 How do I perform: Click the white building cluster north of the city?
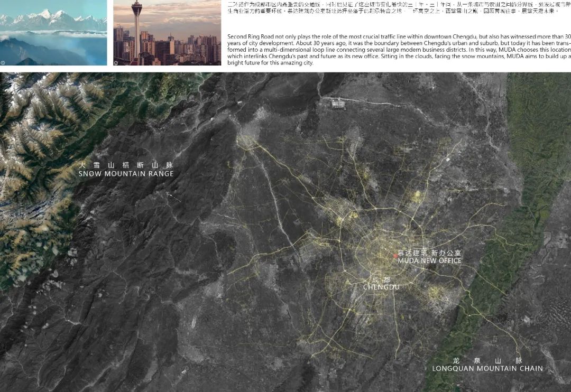click(x=338, y=104)
